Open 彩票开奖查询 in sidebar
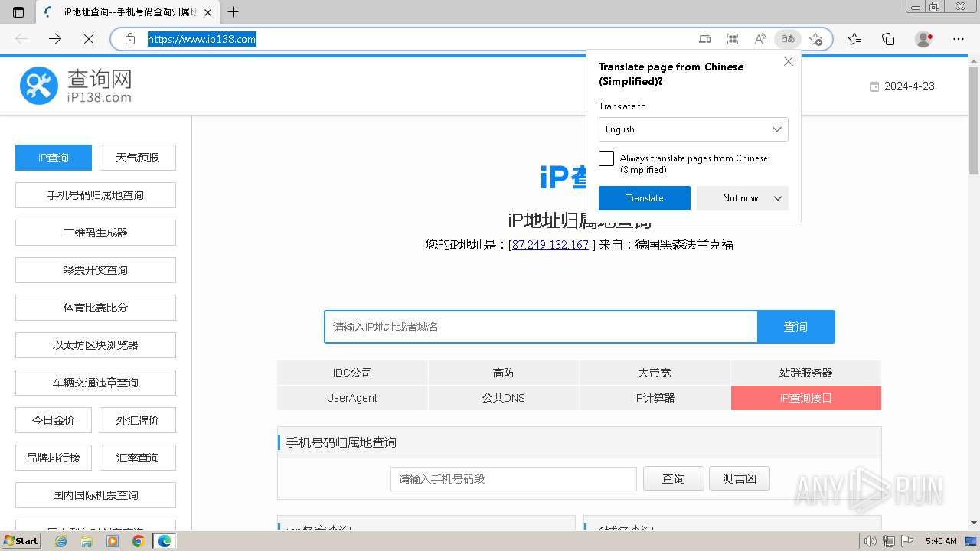 96,270
